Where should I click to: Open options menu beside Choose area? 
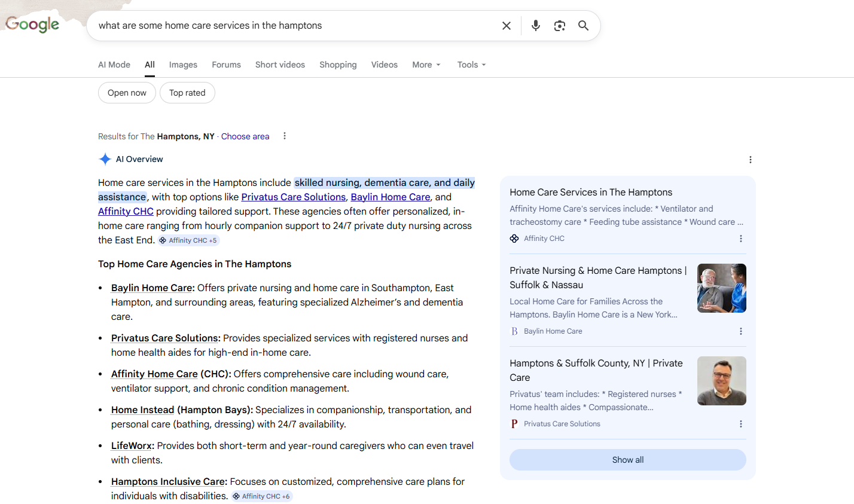pyautogui.click(x=285, y=136)
